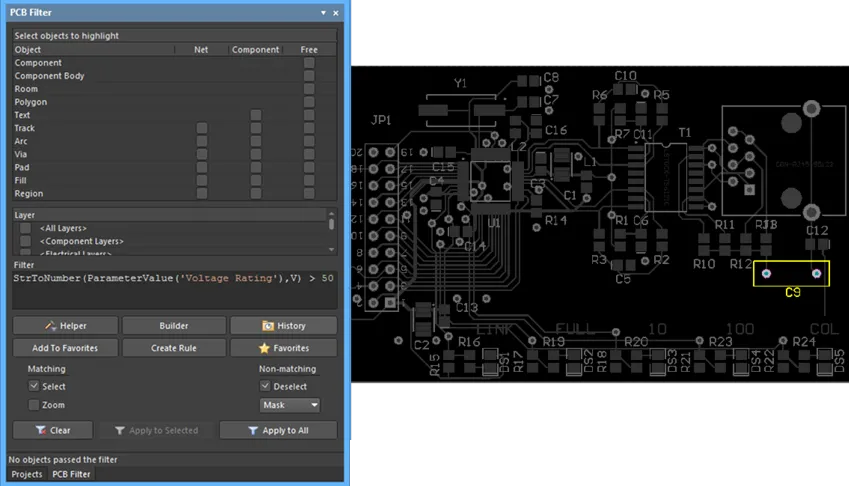The width and height of the screenshot is (849, 486).
Task: Open the Mask non-matching dropdown
Action: click(x=290, y=405)
